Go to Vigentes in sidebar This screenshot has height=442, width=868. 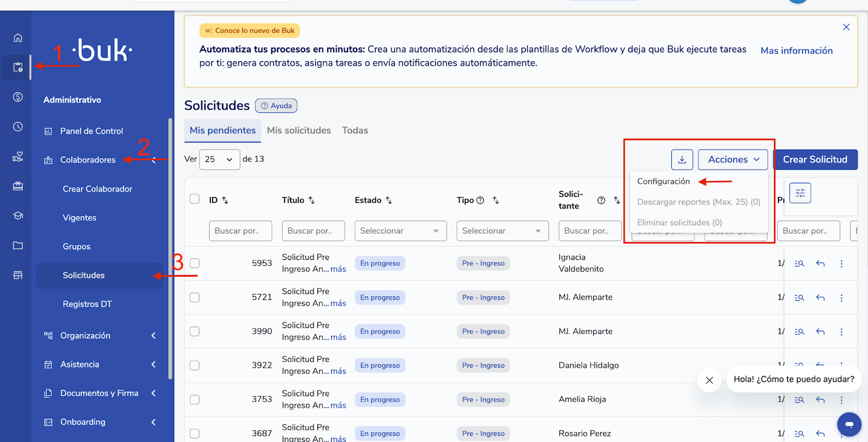click(80, 218)
